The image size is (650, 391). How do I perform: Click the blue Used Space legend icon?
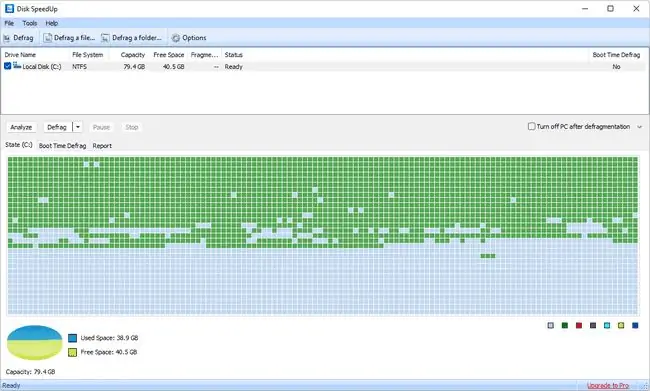pyautogui.click(x=73, y=338)
